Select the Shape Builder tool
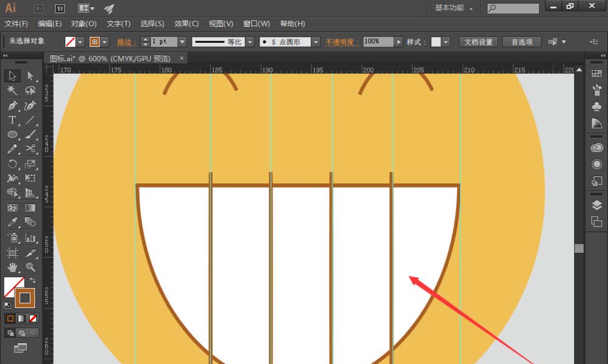 point(12,193)
